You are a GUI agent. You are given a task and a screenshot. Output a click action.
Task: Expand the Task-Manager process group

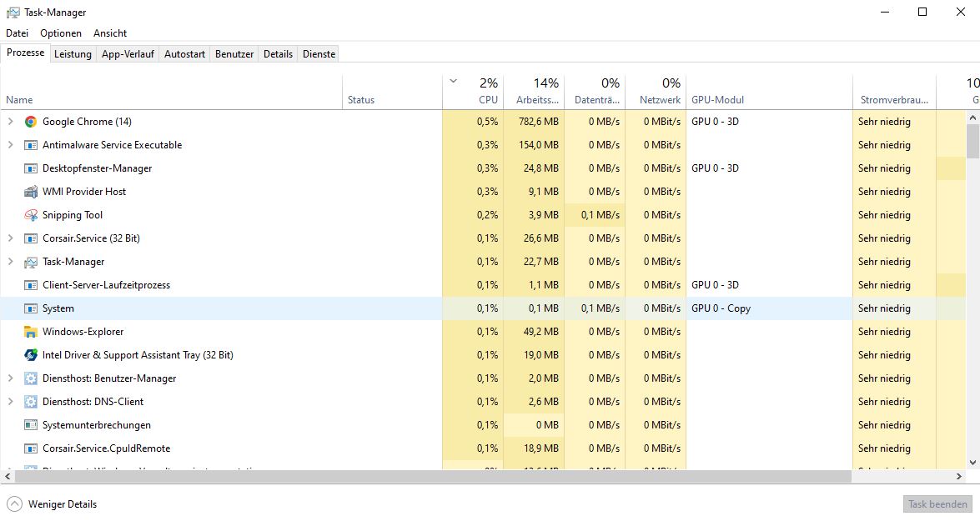pos(10,261)
